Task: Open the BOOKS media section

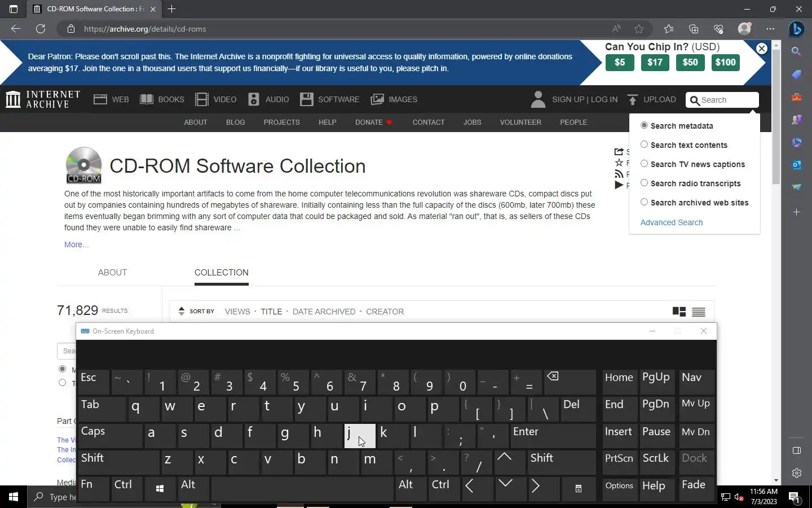Action: (162, 99)
